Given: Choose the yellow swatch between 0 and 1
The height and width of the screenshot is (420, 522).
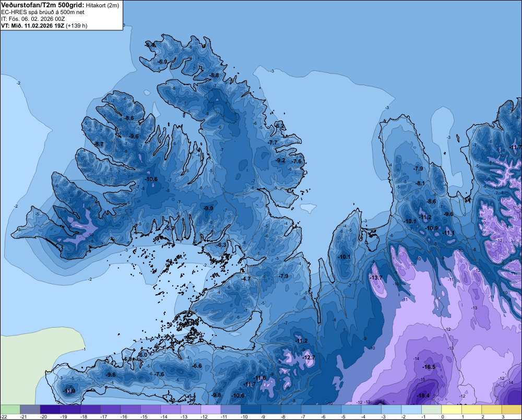Looking at the screenshot, I should [x=452, y=409].
